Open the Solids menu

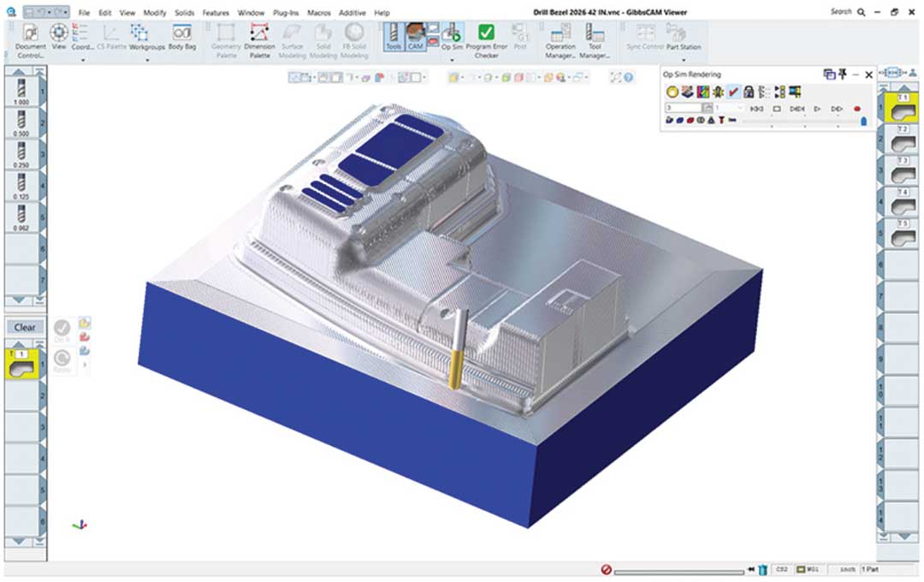(185, 13)
